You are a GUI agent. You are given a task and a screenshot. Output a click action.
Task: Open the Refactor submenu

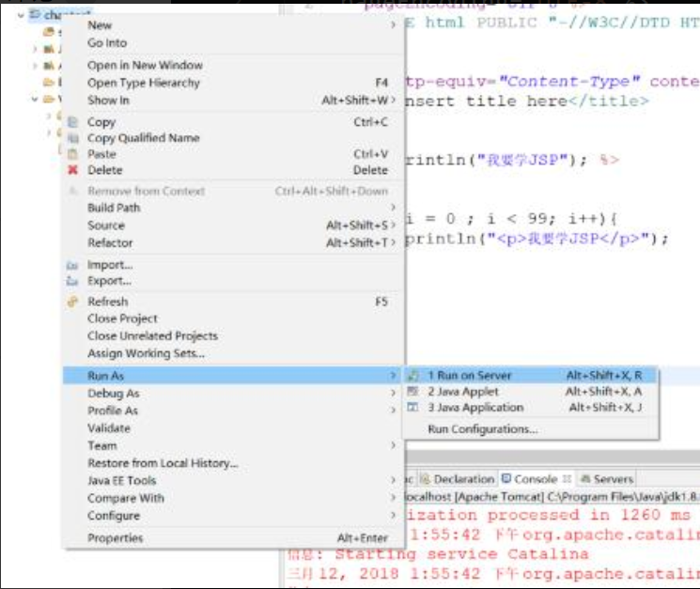click(x=233, y=242)
